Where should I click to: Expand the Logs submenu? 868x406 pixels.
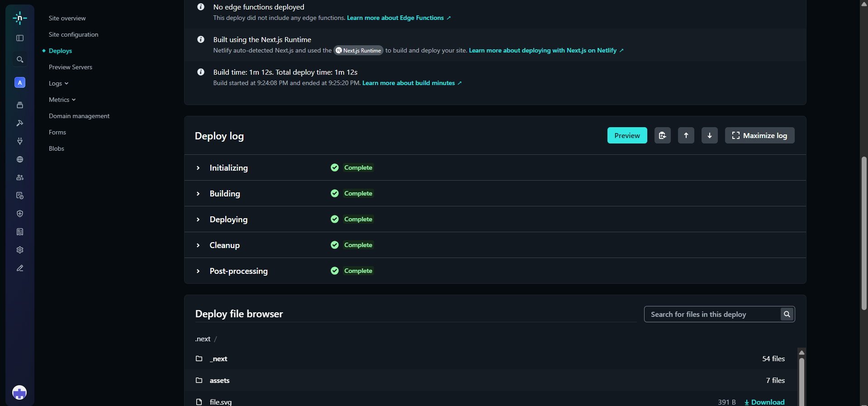[59, 83]
